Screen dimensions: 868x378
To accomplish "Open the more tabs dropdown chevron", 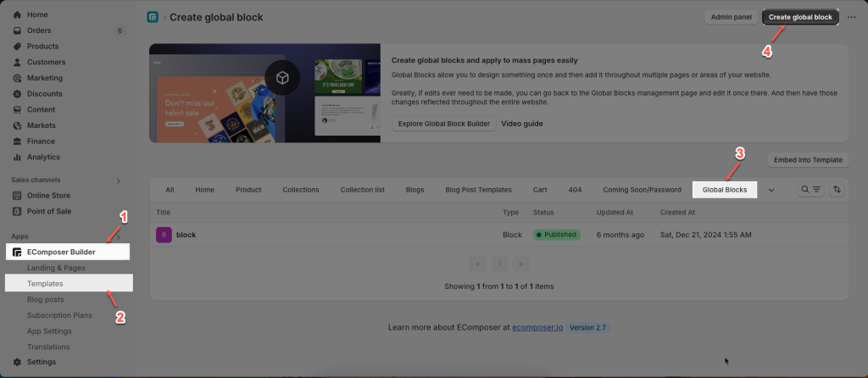I will 771,190.
